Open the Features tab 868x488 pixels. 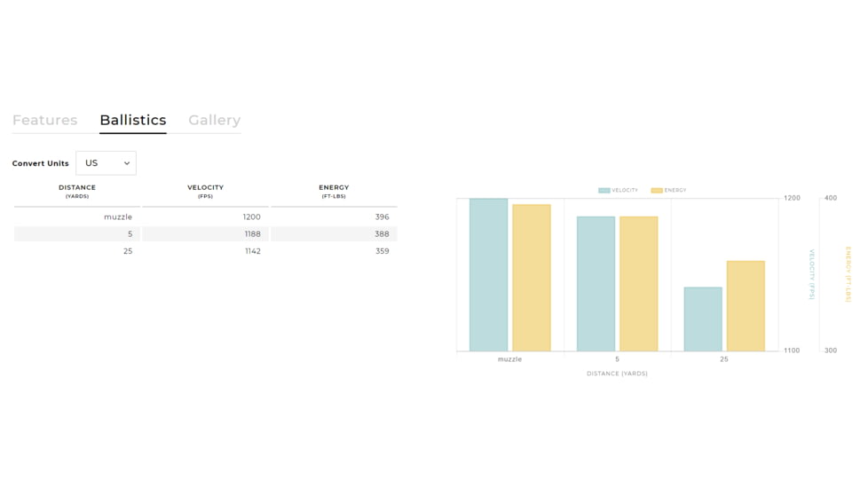click(x=44, y=120)
